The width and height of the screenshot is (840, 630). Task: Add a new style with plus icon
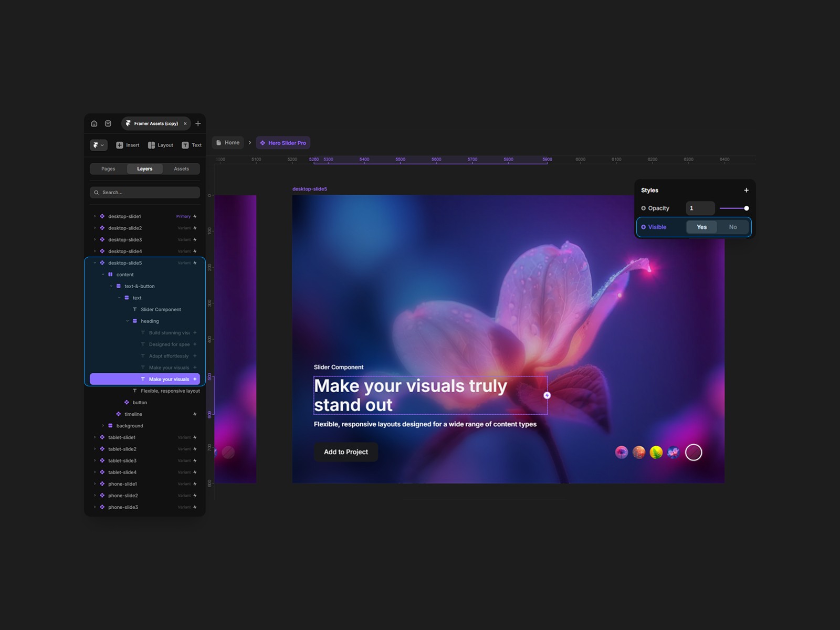point(746,190)
